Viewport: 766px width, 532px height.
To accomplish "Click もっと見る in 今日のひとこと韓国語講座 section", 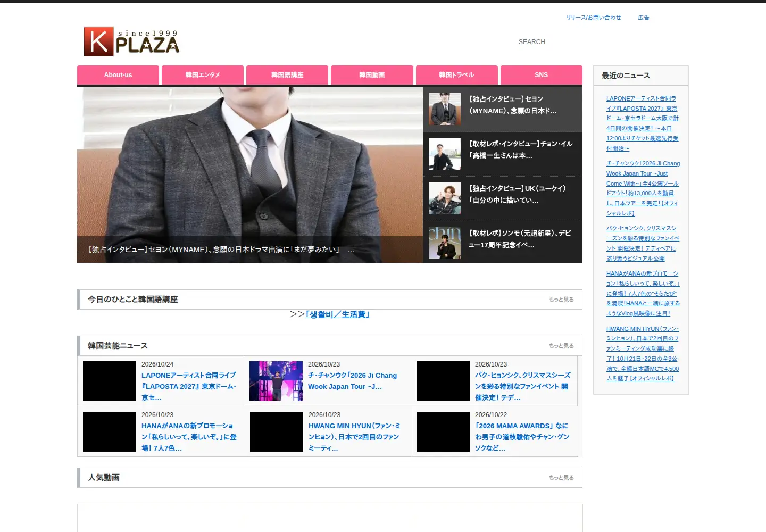I will 561,300.
